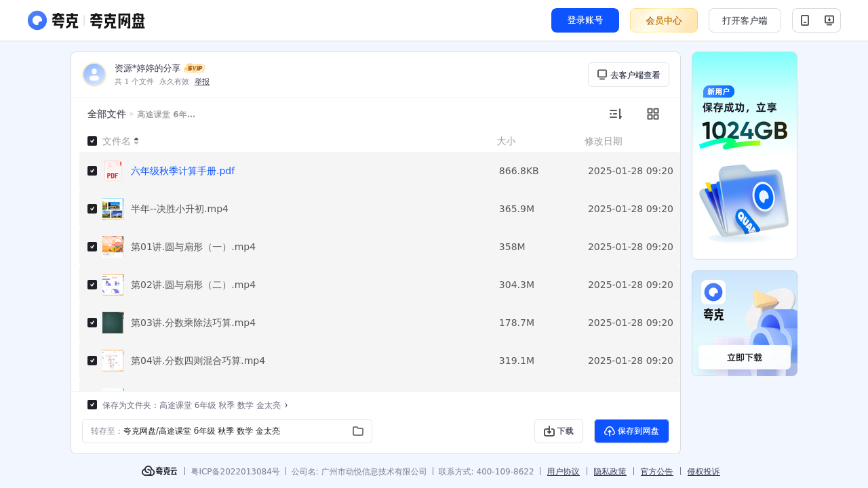Click the 大小 column header

pyautogui.click(x=506, y=141)
